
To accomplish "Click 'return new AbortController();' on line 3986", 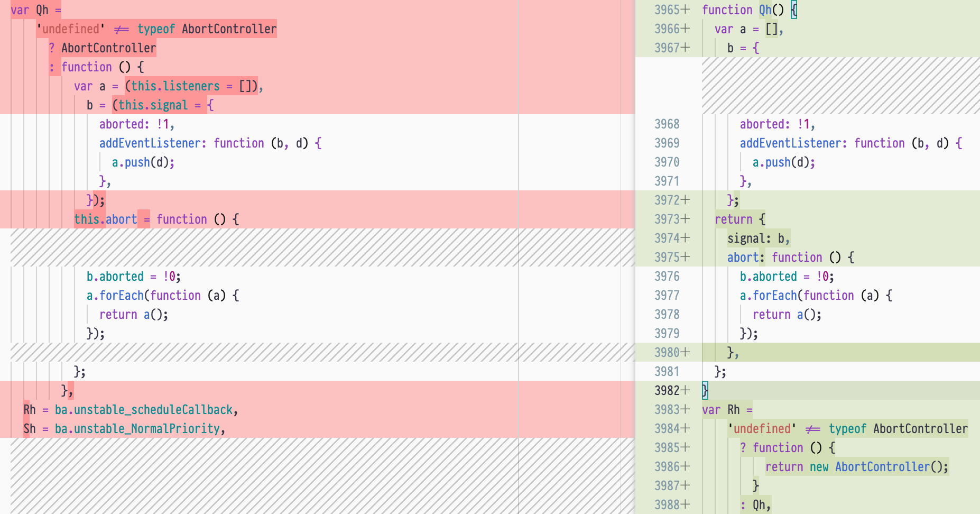I will [x=857, y=467].
